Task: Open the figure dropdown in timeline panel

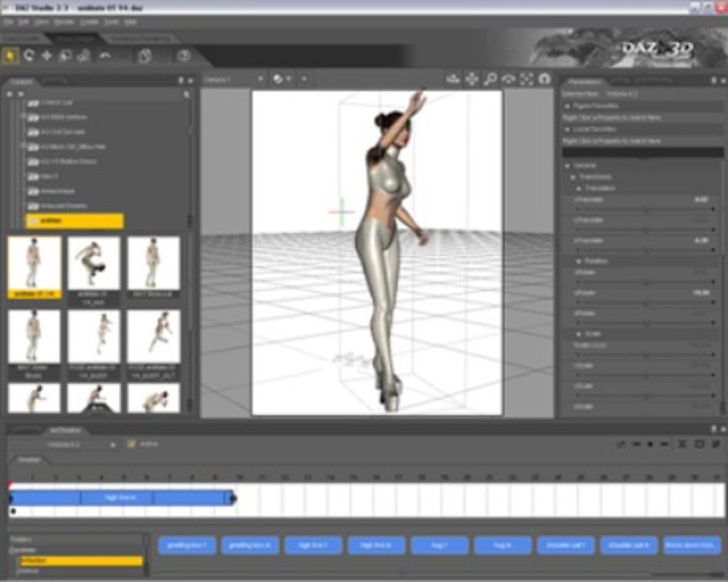Action: (81, 444)
